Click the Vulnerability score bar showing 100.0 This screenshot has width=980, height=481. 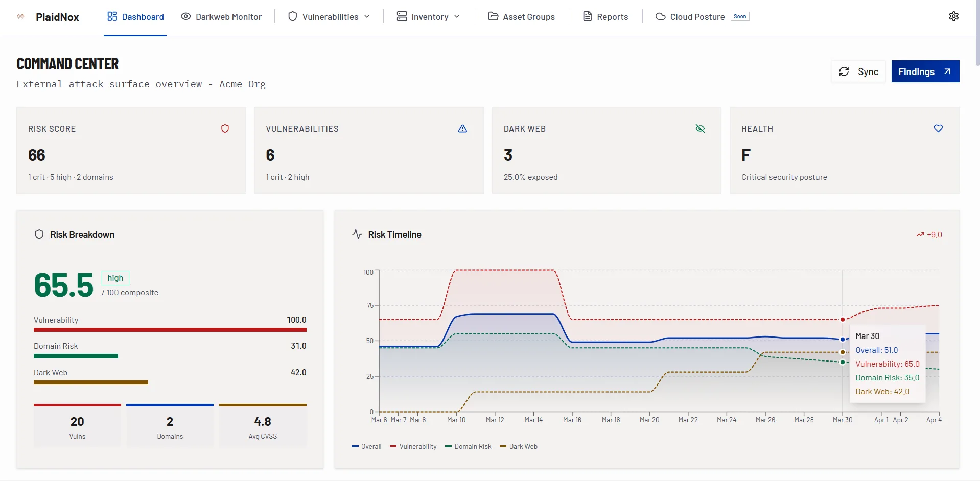pos(170,330)
